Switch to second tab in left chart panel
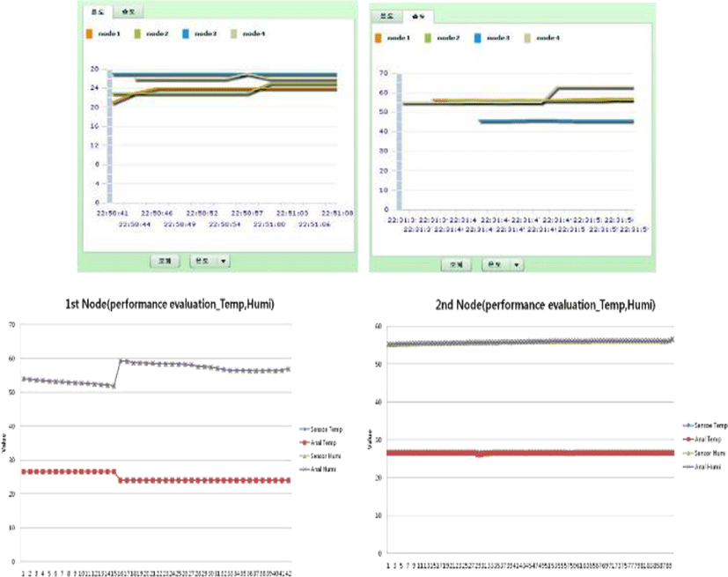 [x=129, y=13]
